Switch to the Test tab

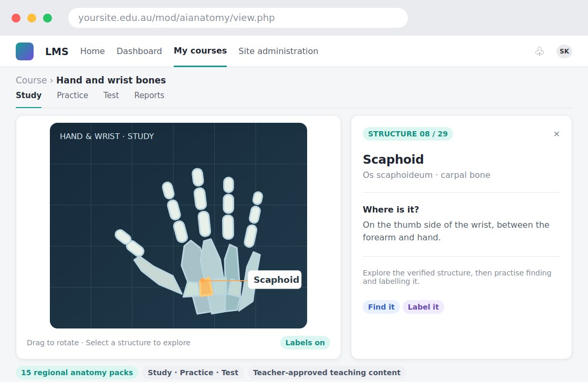point(111,95)
